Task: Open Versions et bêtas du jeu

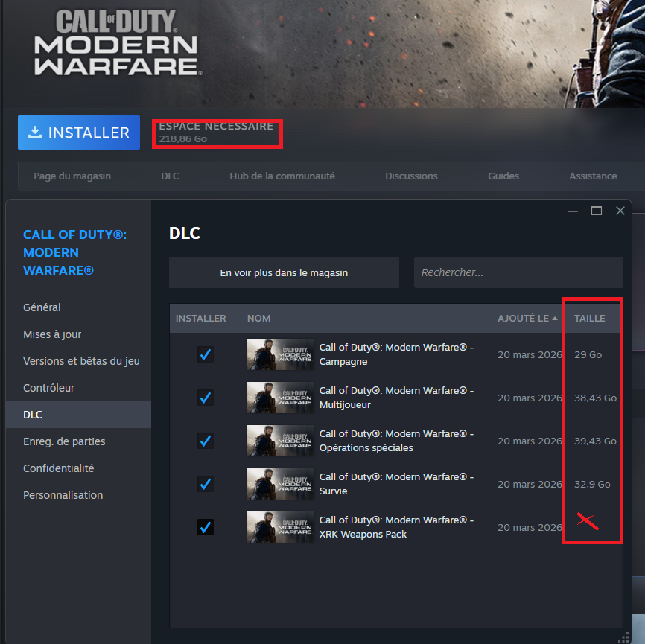Action: 81,361
